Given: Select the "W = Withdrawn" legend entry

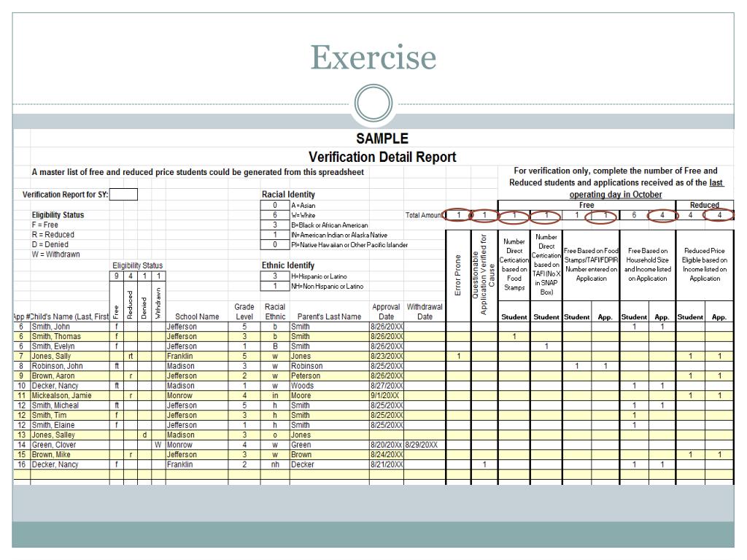Looking at the screenshot, I should click(55, 254).
